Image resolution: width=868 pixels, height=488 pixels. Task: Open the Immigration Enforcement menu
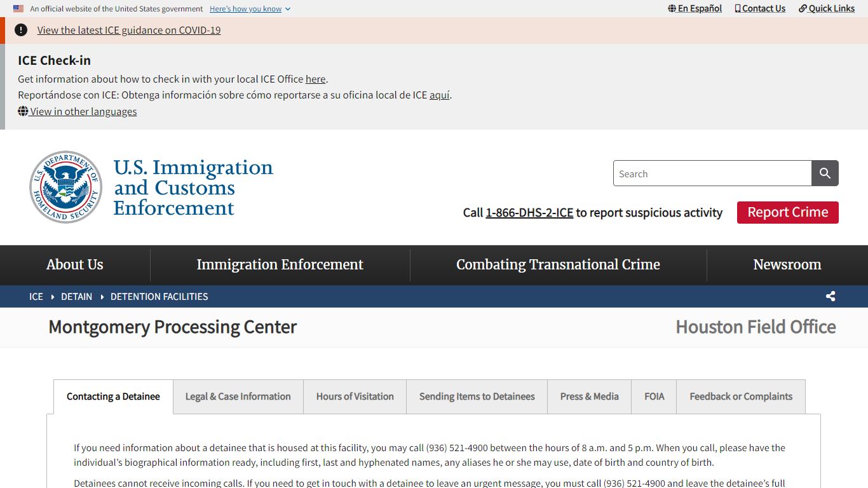[x=280, y=265]
